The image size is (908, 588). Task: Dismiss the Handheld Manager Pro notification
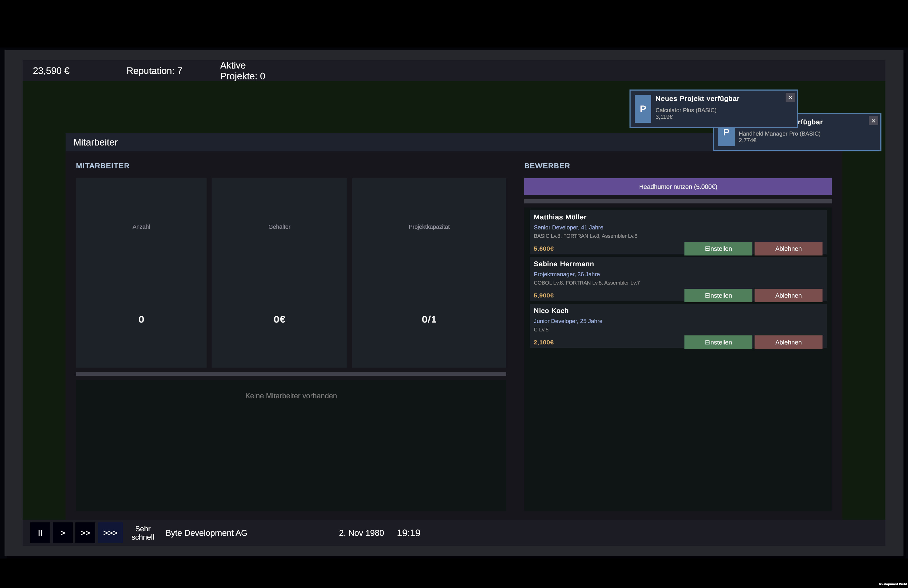point(873,121)
